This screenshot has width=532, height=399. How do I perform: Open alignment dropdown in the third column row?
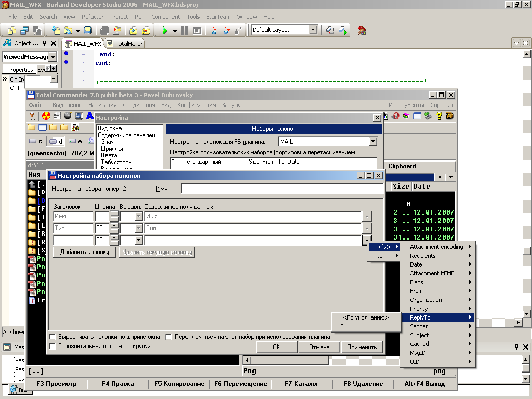coord(138,240)
